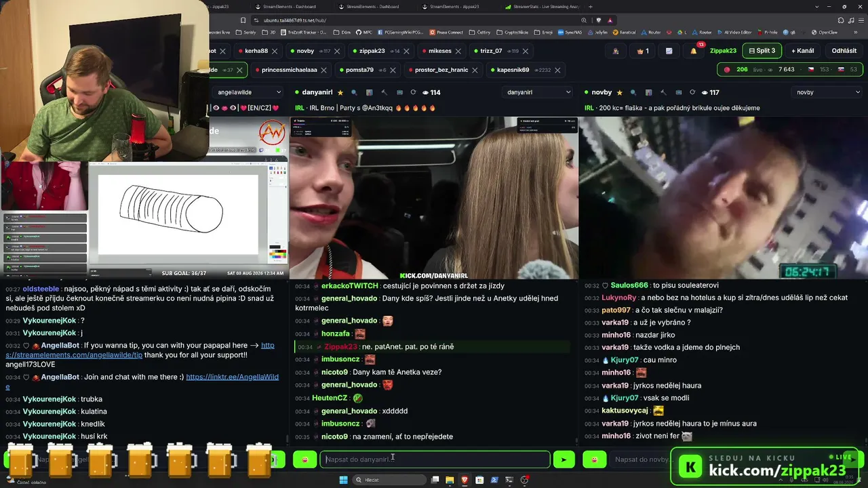This screenshot has width=868, height=488.
Task: Click the moderation hammer icon for novby
Action: click(663, 92)
